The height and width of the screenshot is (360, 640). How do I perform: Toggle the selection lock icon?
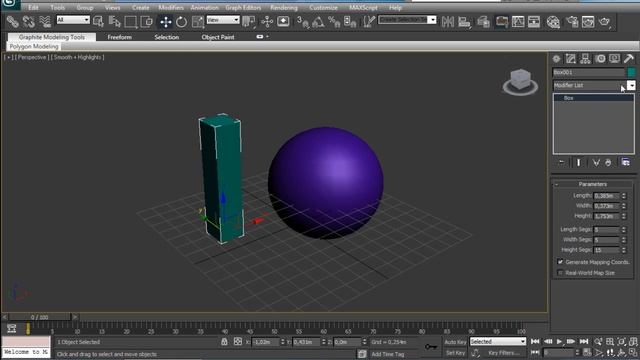click(x=224, y=342)
